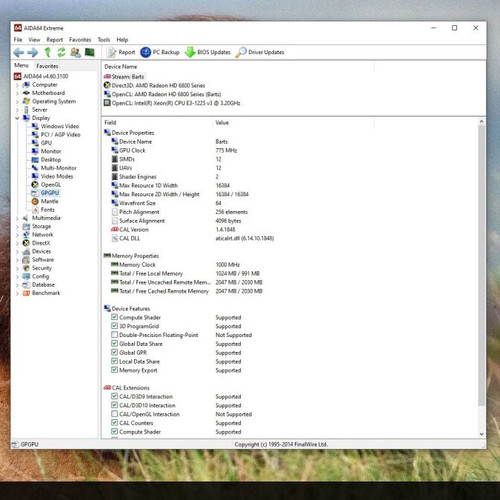Open the File menu
The width and height of the screenshot is (500, 500).
(x=18, y=40)
